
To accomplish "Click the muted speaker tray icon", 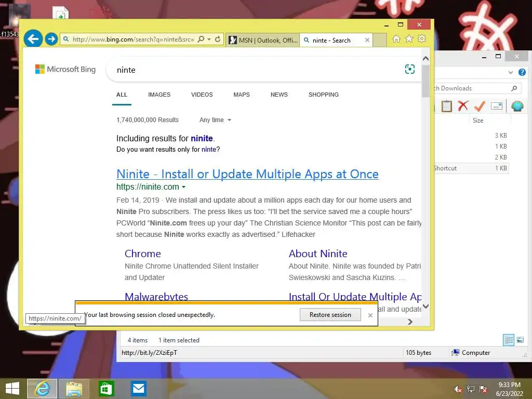I will pos(458,389).
